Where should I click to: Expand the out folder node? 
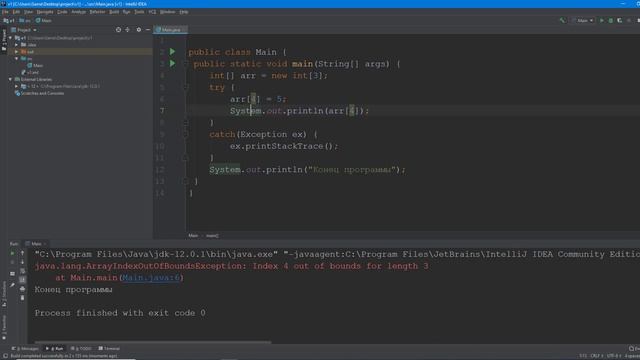[x=16, y=52]
